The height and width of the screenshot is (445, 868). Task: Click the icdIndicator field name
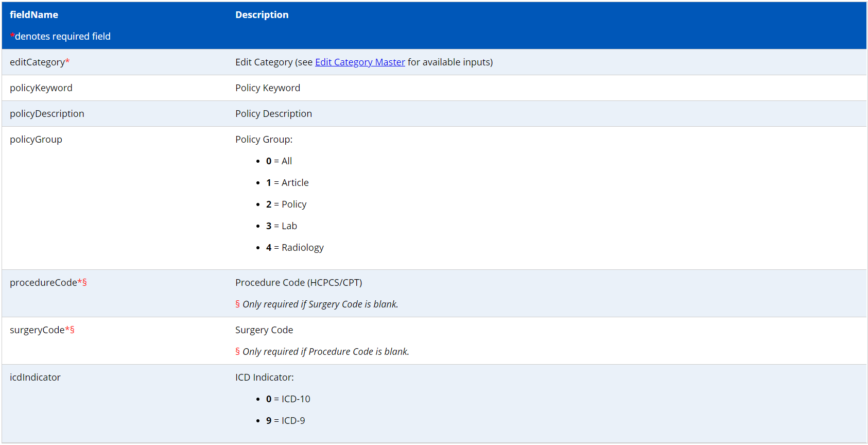35,378
